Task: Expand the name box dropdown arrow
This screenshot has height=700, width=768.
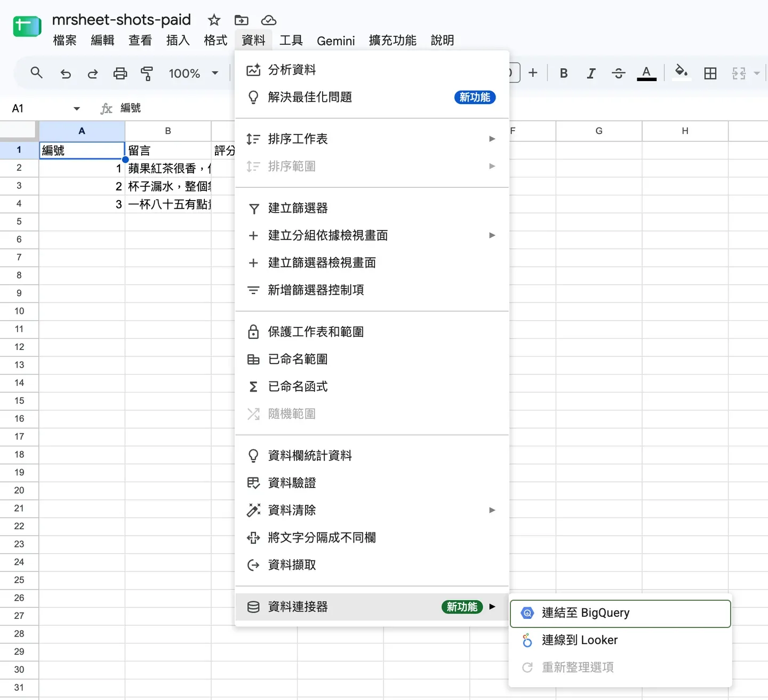Action: 77,108
